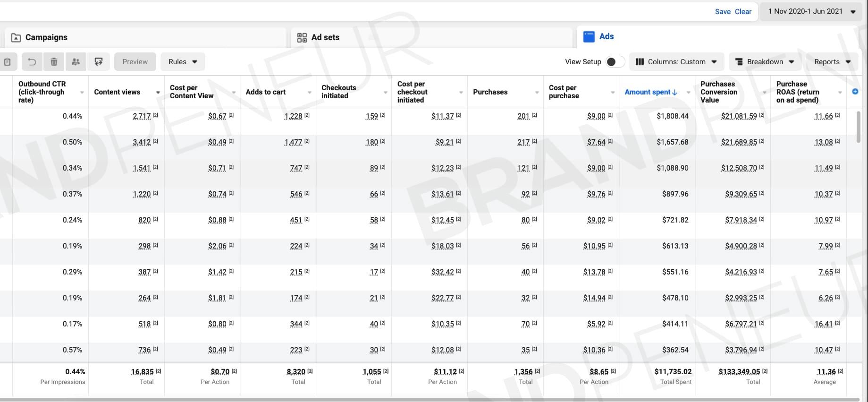Click the $5.92 cost per purchase value

596,324
